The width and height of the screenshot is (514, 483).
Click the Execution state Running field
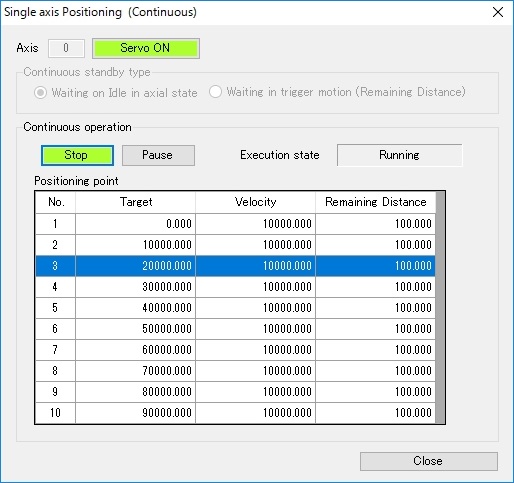[399, 155]
